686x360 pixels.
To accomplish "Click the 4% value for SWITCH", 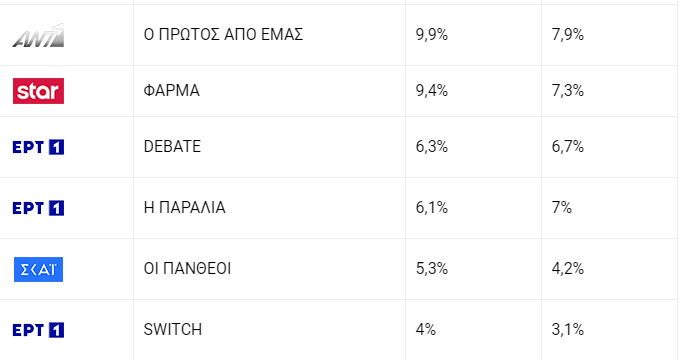I will [426, 329].
